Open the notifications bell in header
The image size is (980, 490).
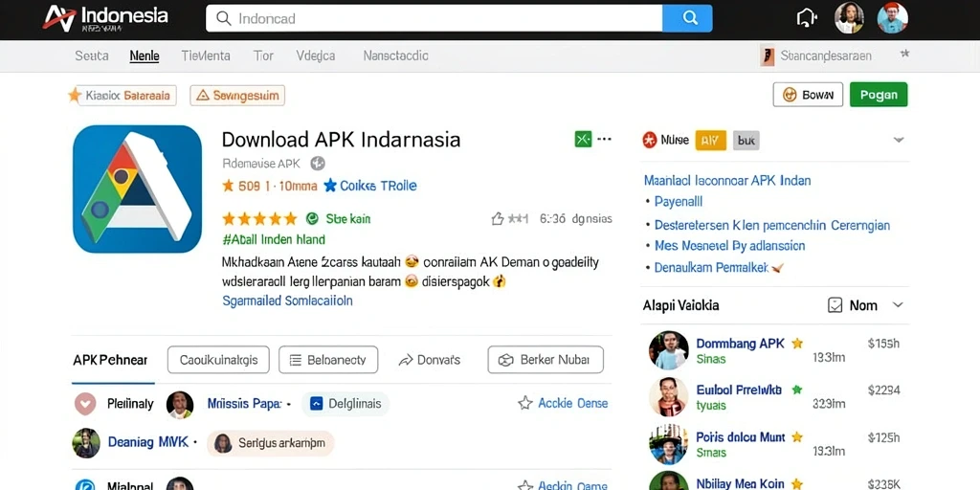click(x=806, y=18)
